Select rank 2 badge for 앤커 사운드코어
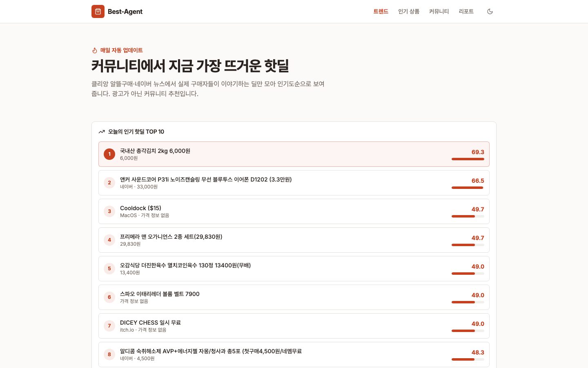The height and width of the screenshot is (368, 588). pyautogui.click(x=109, y=183)
